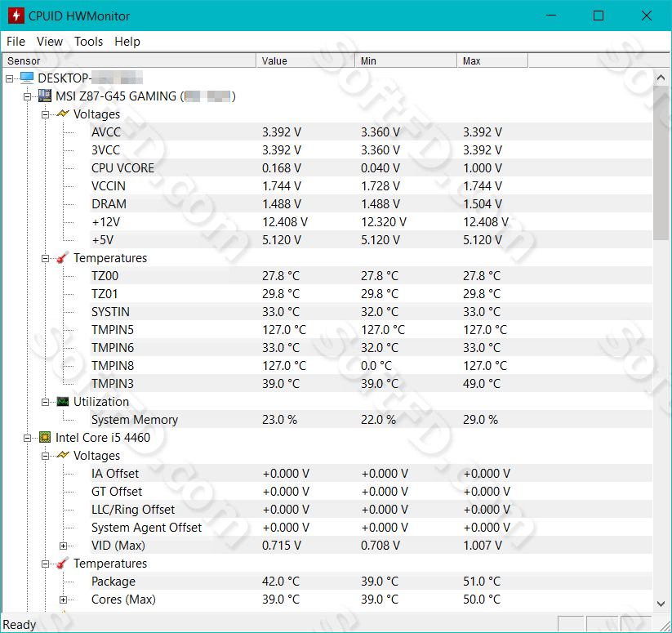This screenshot has height=633, width=672.
Task: Click the 22.0 % memory min value
Action: pyautogui.click(x=378, y=420)
